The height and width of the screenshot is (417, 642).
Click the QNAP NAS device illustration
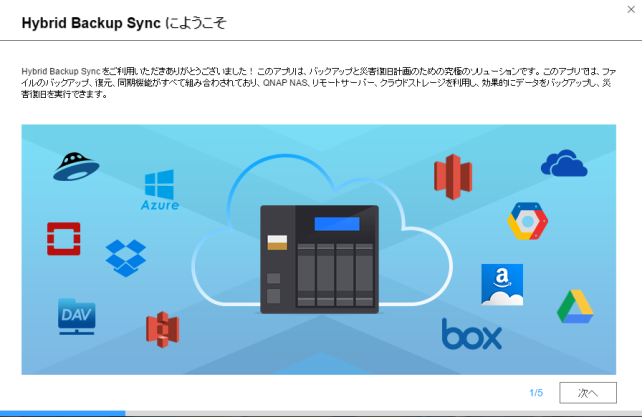point(319,259)
